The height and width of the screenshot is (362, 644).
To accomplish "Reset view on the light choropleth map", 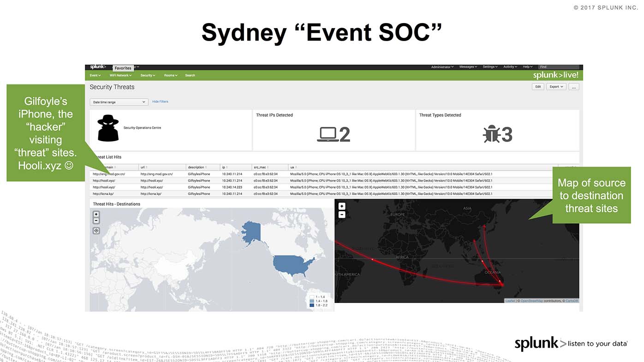I will click(96, 231).
